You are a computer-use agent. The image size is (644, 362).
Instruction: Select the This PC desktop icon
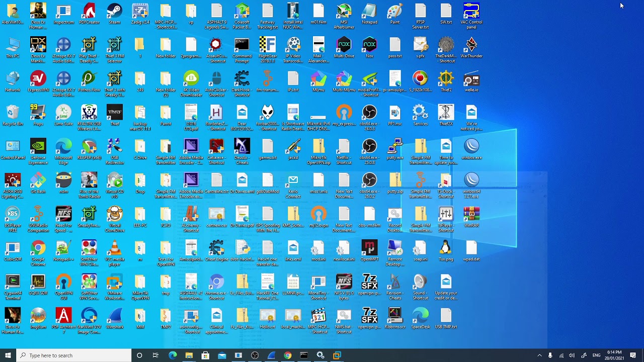coord(13,48)
